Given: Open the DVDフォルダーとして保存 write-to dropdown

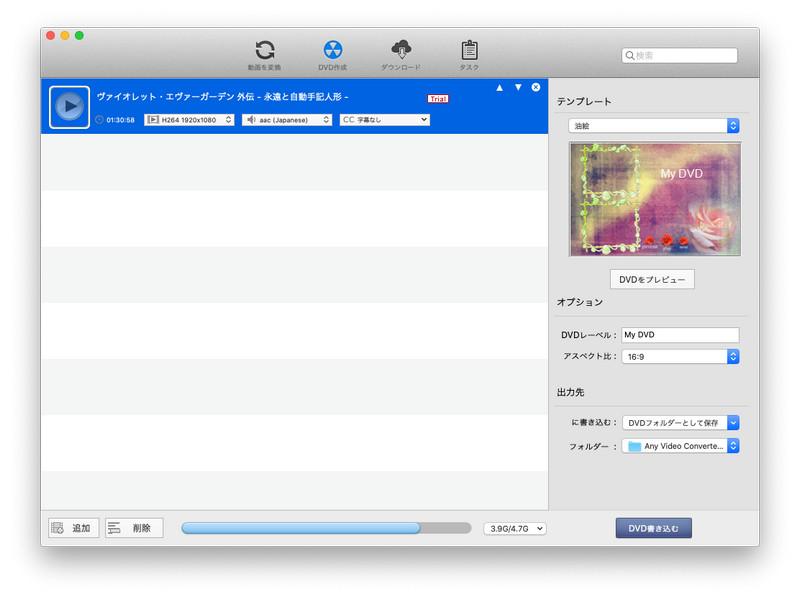Looking at the screenshot, I should (x=680, y=423).
